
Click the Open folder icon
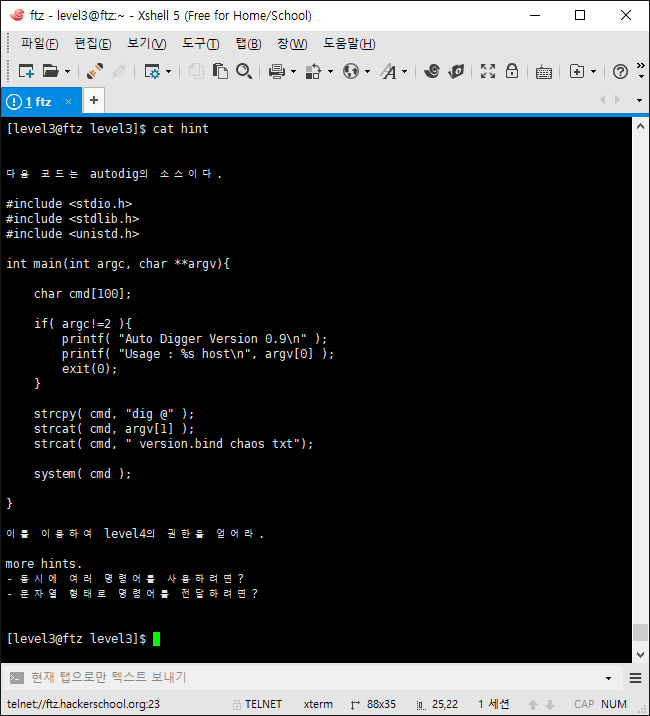point(51,71)
